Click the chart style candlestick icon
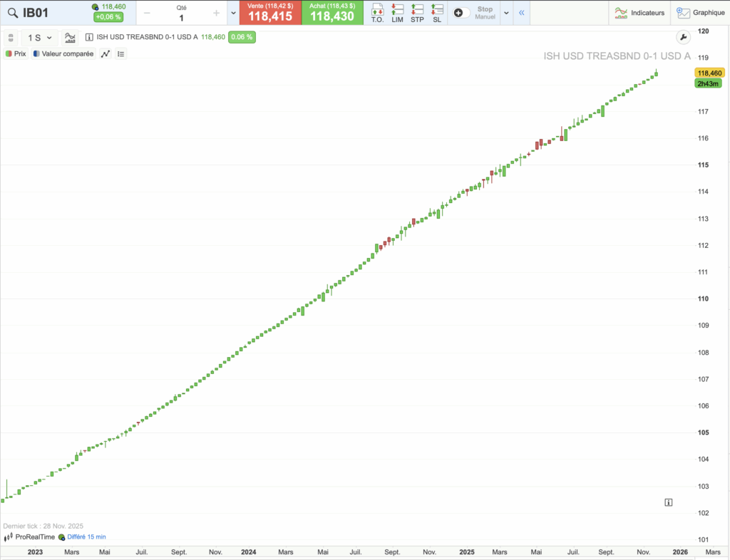The height and width of the screenshot is (560, 730). tap(71, 38)
